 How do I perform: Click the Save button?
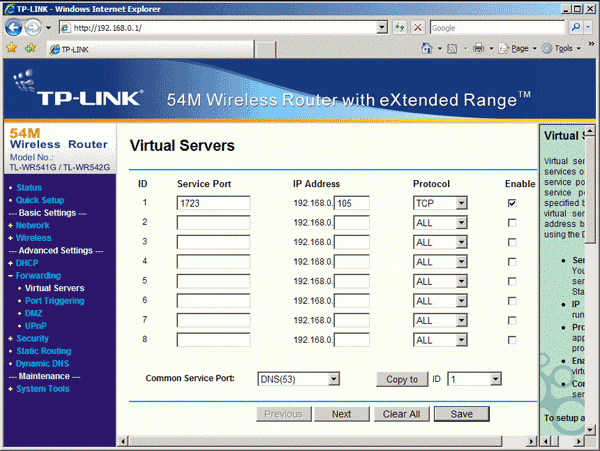point(461,414)
